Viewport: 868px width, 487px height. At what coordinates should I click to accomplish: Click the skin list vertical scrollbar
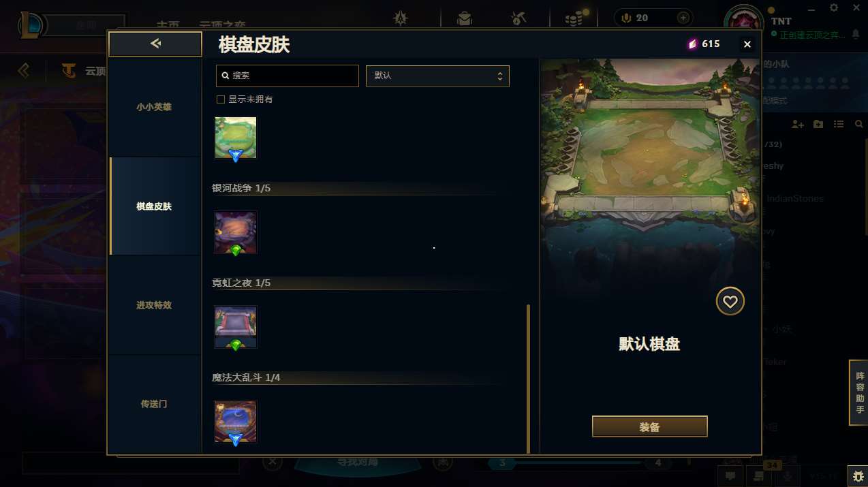(528, 379)
